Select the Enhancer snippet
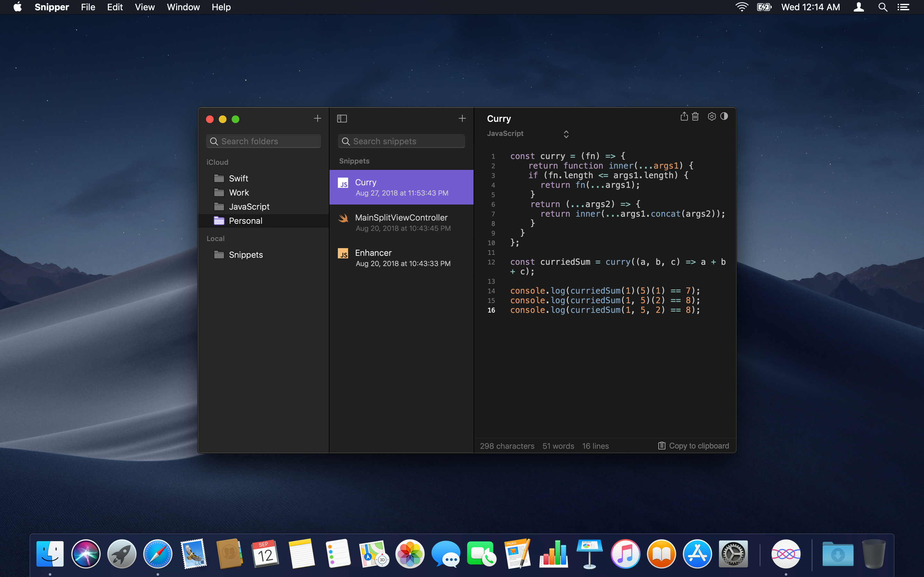 click(401, 258)
